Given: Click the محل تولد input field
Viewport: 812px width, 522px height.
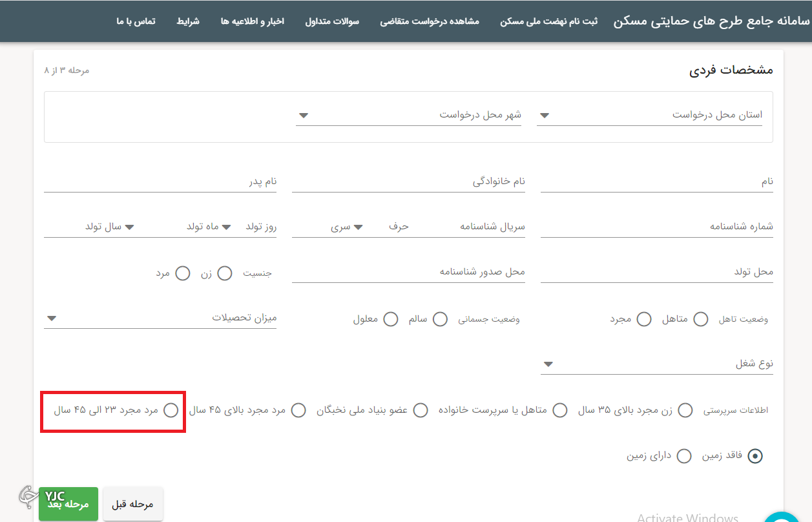Looking at the screenshot, I should (657, 272).
